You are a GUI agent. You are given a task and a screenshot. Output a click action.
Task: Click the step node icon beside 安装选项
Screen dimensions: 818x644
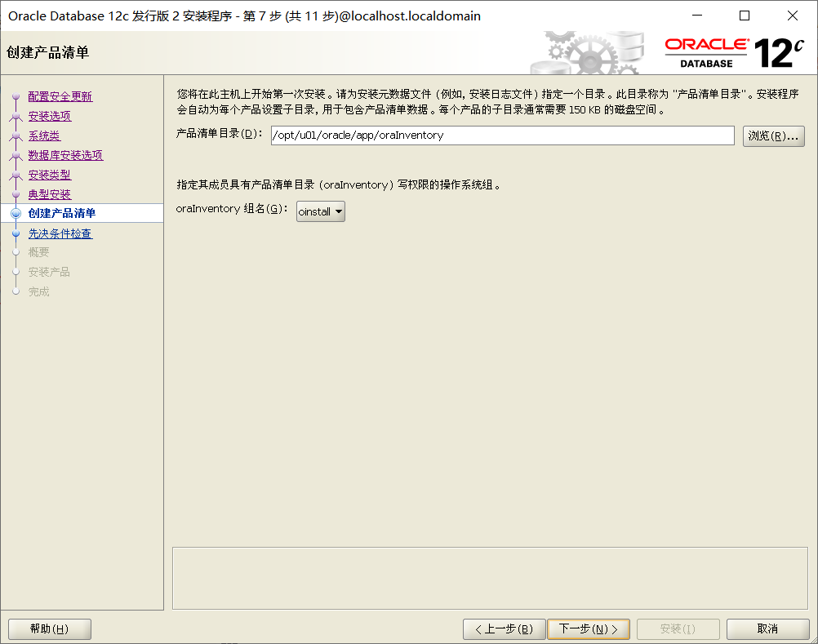point(16,116)
